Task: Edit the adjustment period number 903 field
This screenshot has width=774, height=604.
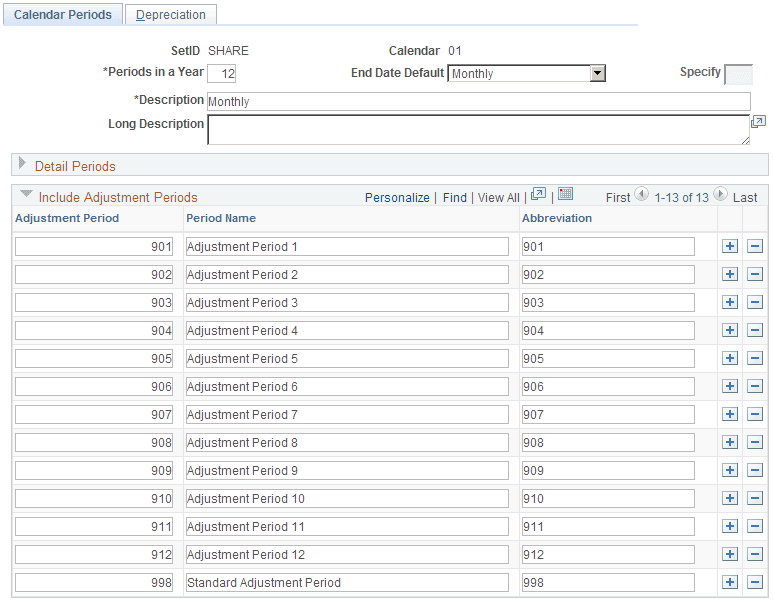Action: pyautogui.click(x=94, y=302)
